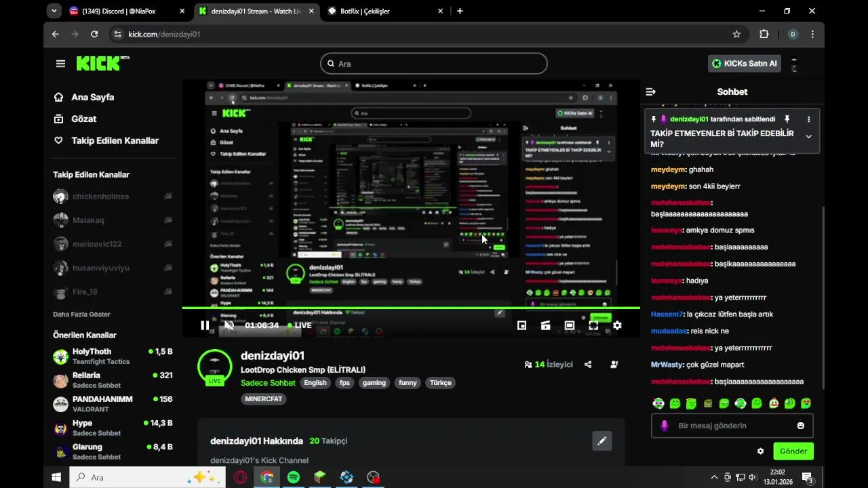Toggle theater mode on the player
This screenshot has height=488, width=868.
coord(570,325)
